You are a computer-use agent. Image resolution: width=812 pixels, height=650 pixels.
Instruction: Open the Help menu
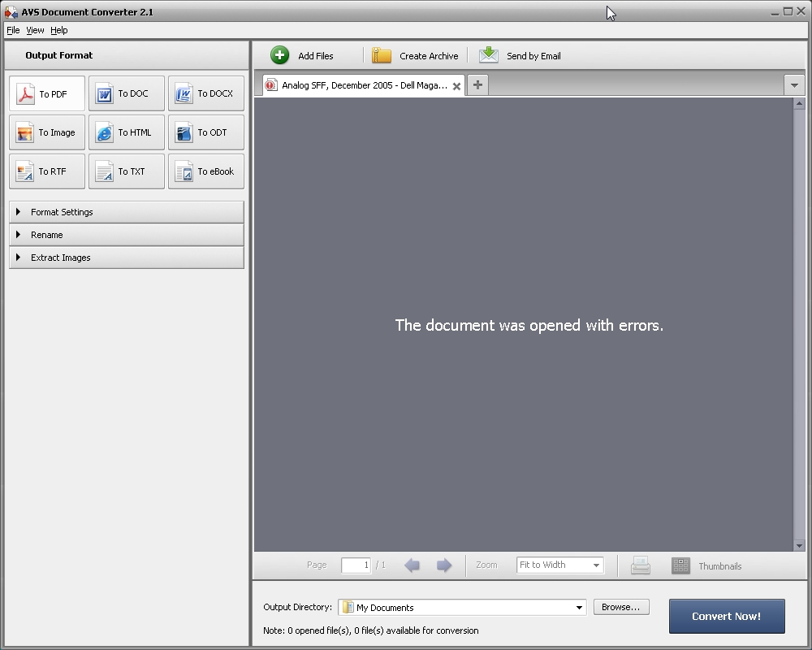[59, 30]
